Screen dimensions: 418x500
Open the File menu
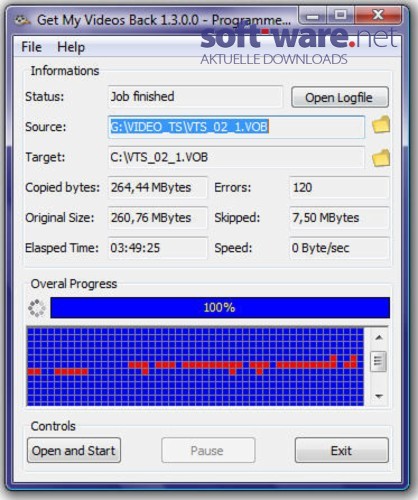coord(31,47)
